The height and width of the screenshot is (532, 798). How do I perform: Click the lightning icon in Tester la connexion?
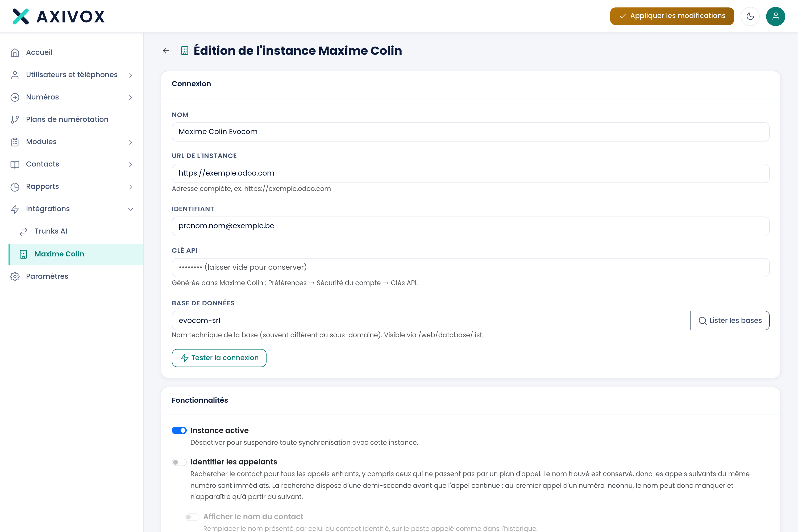pos(185,358)
